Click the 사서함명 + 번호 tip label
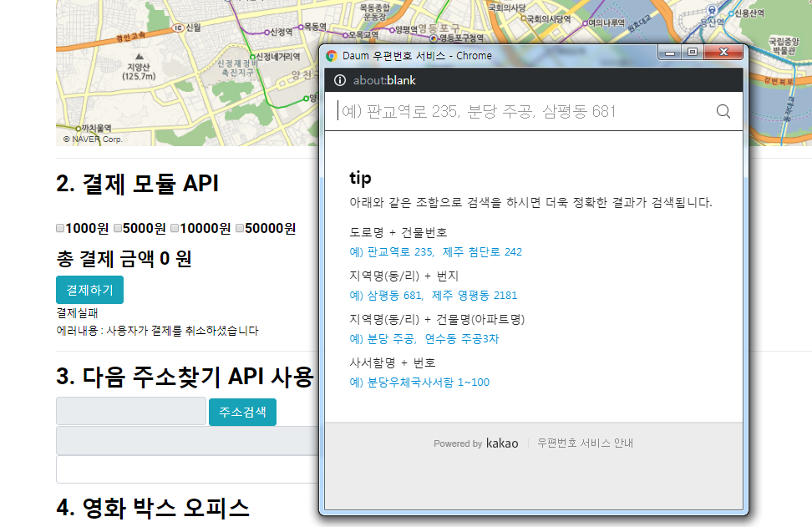Image resolution: width=812 pixels, height=527 pixels. (393, 363)
